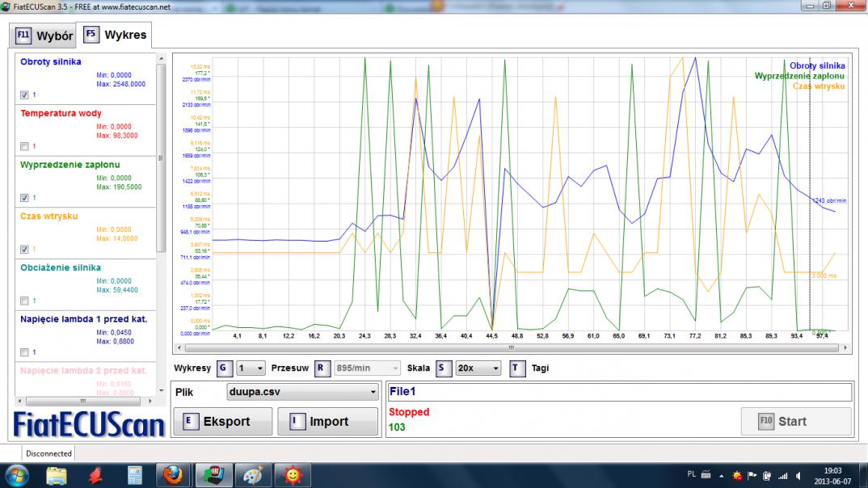Image resolution: width=868 pixels, height=488 pixels.
Task: Uncheck the Obroty silnika checkbox
Action: pos(24,95)
